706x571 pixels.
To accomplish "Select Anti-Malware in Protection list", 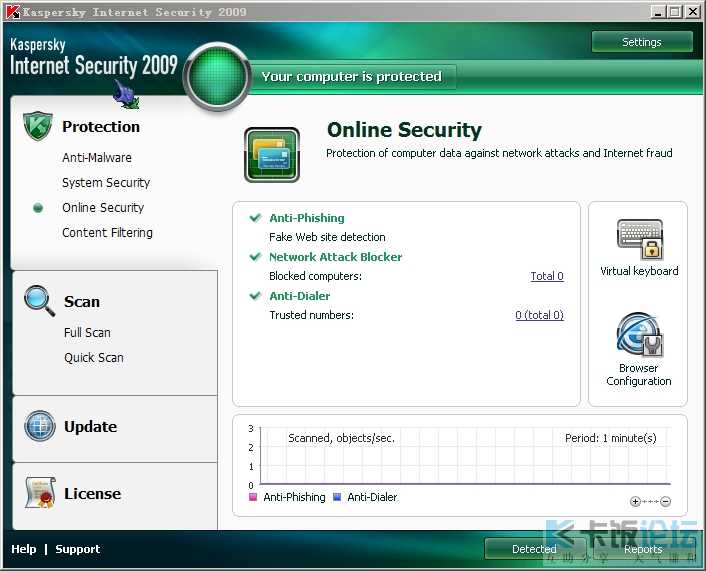I will coord(97,158).
